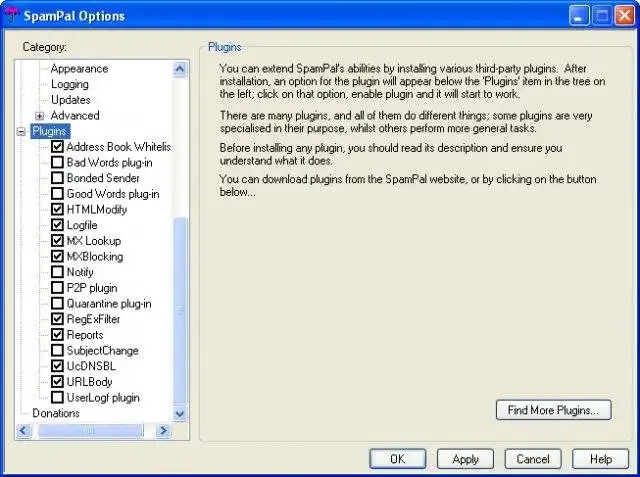Select the HTMLModify label
The height and width of the screenshot is (477, 640).
pyautogui.click(x=97, y=209)
